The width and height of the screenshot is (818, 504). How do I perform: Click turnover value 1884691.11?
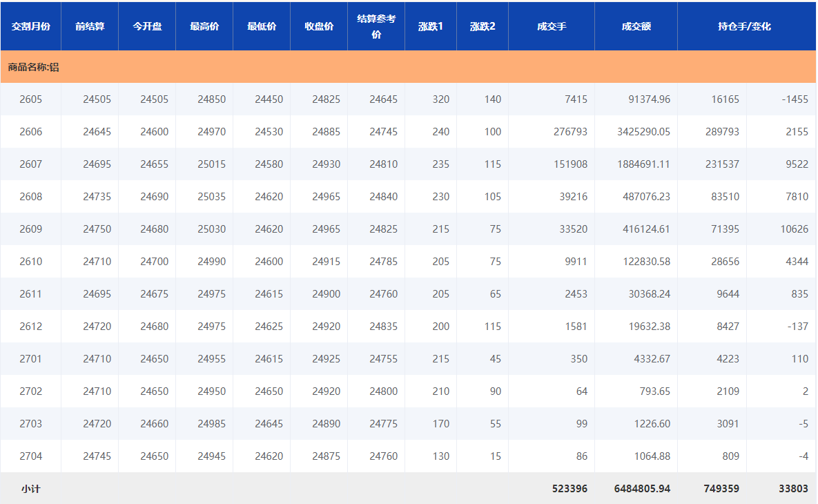tap(643, 164)
